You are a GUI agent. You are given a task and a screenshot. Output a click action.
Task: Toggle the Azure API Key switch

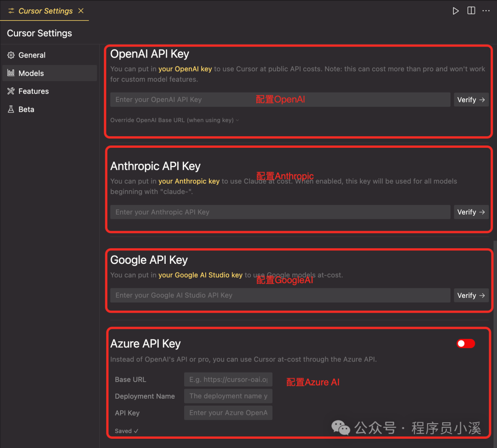pos(466,343)
